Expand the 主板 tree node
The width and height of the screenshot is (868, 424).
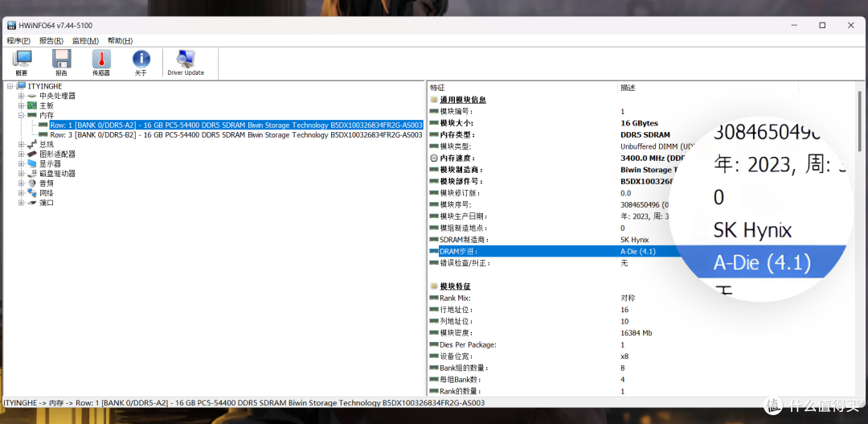tap(22, 105)
